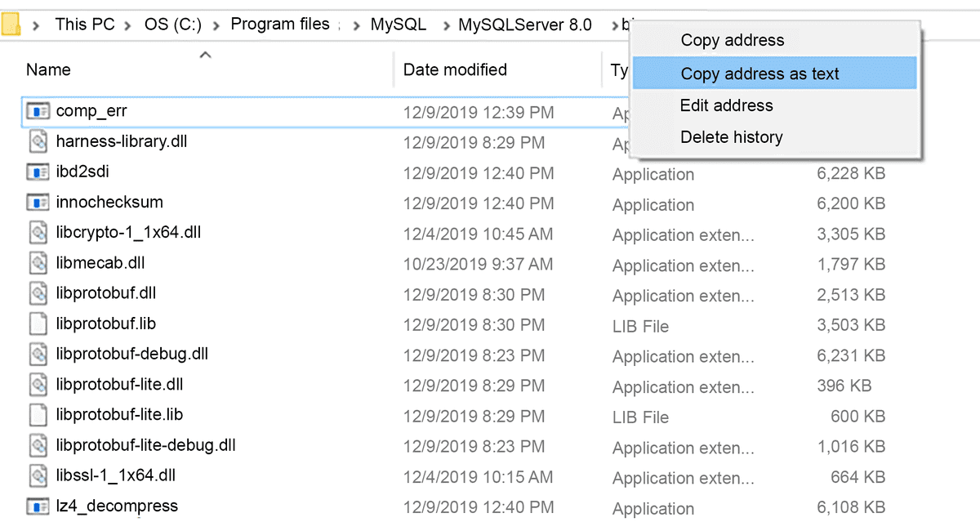The height and width of the screenshot is (522, 980).
Task: Click date 12/4/2019 10:45 AM
Action: pos(478,234)
